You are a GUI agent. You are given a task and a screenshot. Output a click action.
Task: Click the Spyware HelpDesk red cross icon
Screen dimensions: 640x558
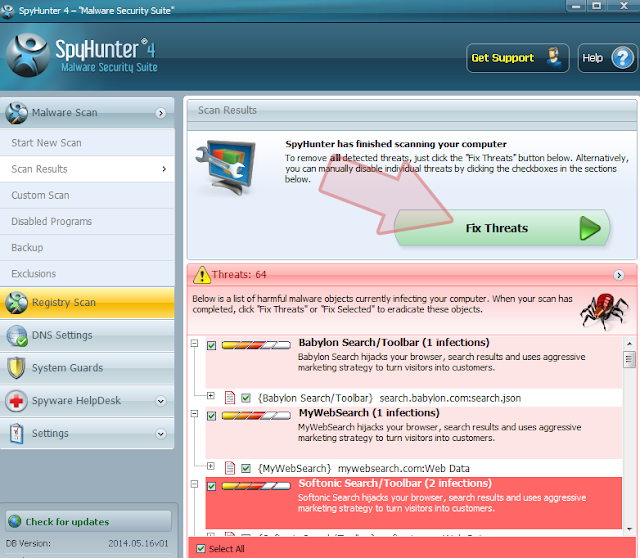pyautogui.click(x=16, y=401)
